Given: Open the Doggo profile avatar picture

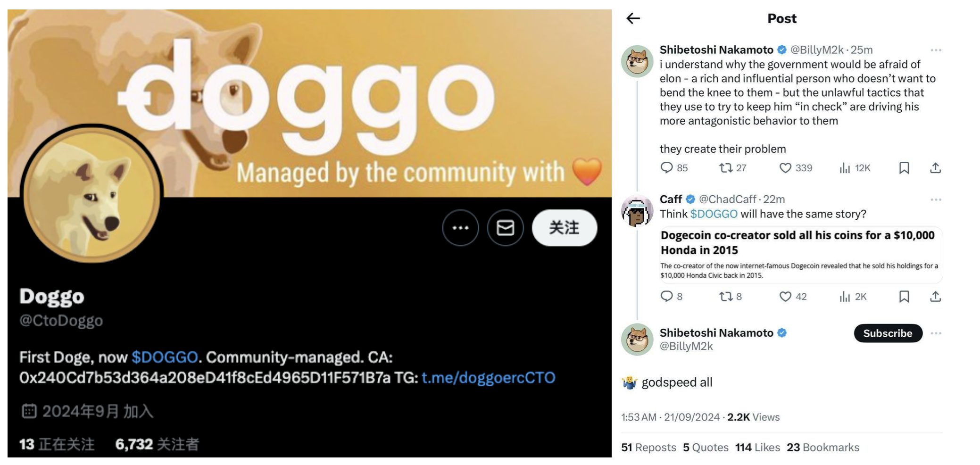Looking at the screenshot, I should [x=92, y=194].
